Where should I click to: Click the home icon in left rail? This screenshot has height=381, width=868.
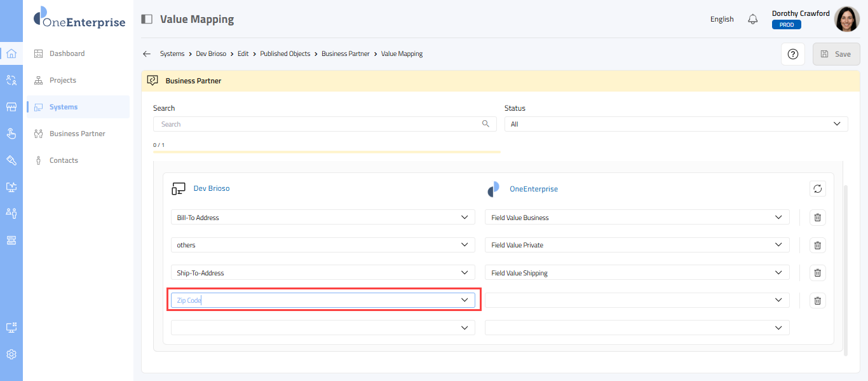coord(11,53)
